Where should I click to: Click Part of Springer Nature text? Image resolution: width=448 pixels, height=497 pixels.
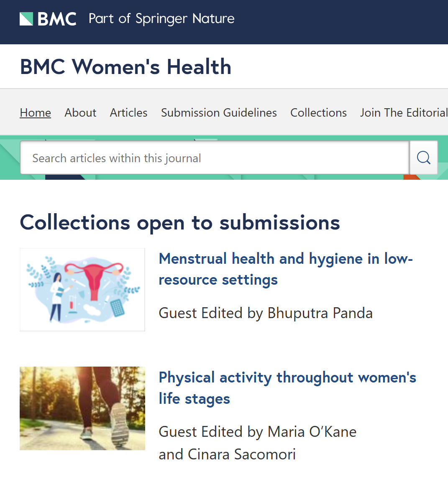coord(161,19)
